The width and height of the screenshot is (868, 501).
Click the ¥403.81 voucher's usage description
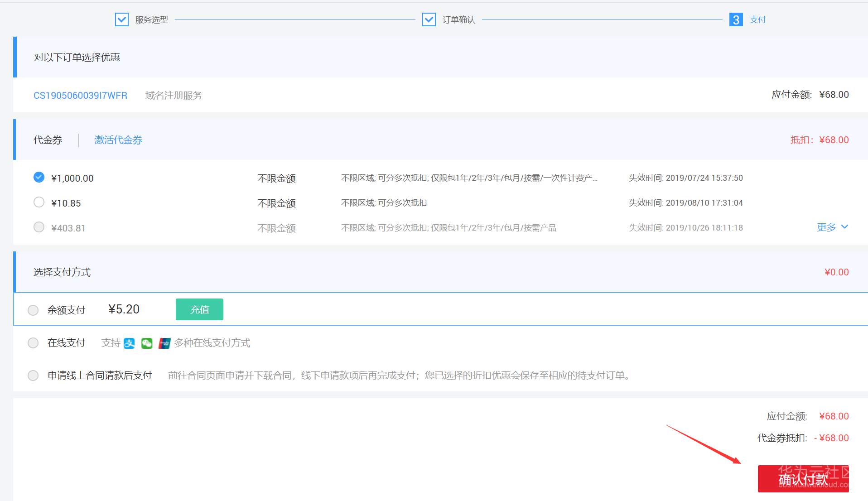coord(448,228)
